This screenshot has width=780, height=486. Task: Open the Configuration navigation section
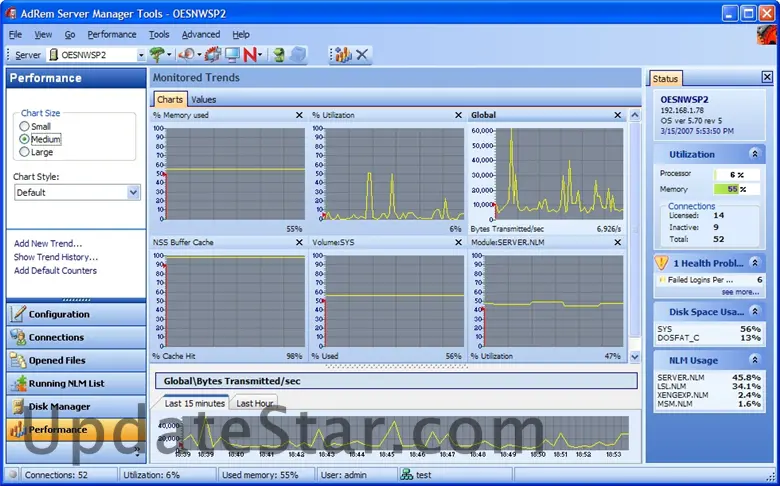click(76, 314)
